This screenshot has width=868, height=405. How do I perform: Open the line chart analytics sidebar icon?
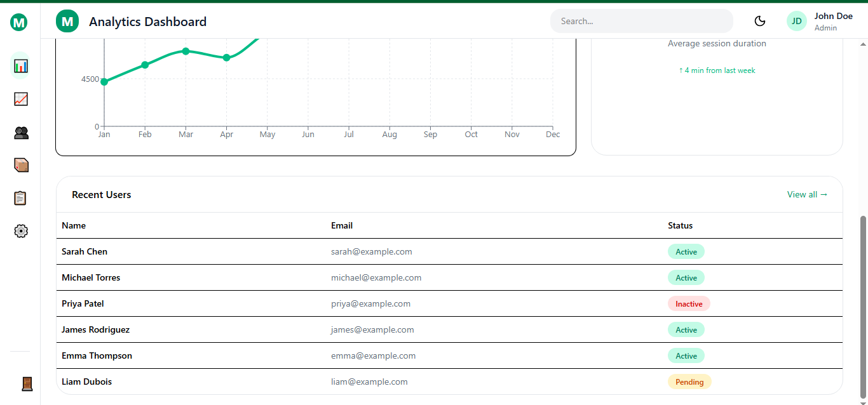(x=20, y=99)
